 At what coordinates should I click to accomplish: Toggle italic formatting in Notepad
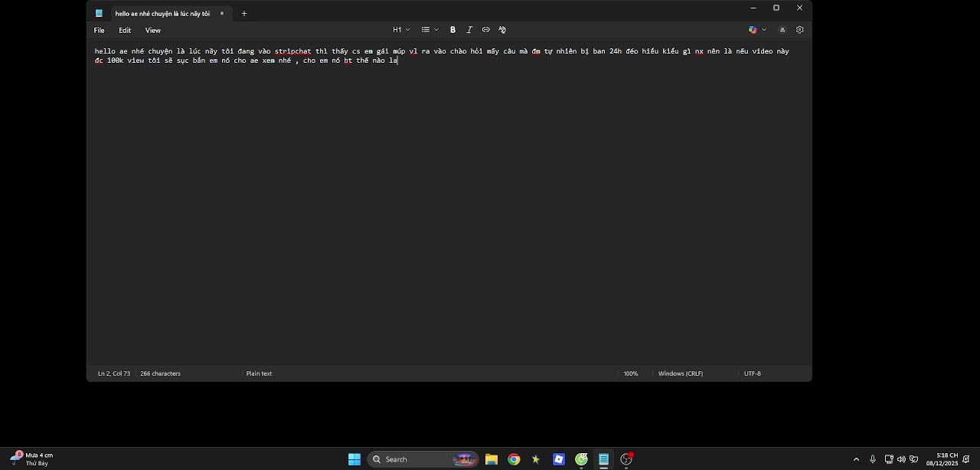pos(469,30)
